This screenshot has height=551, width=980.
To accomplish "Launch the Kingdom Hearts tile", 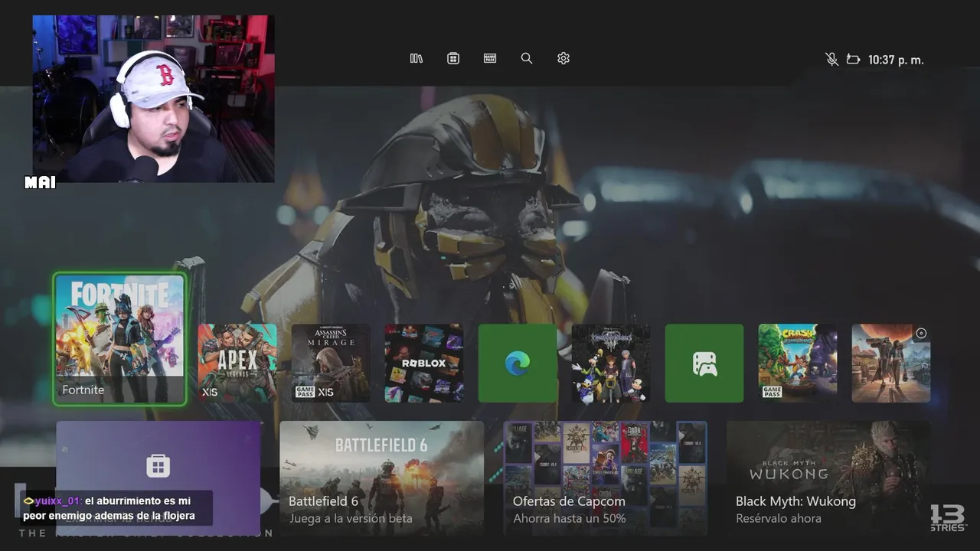I will point(611,363).
